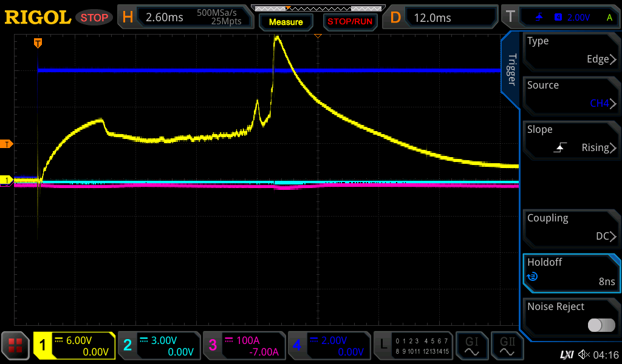The width and height of the screenshot is (622, 364).
Task: Click the LXI network status icon
Action: click(566, 354)
